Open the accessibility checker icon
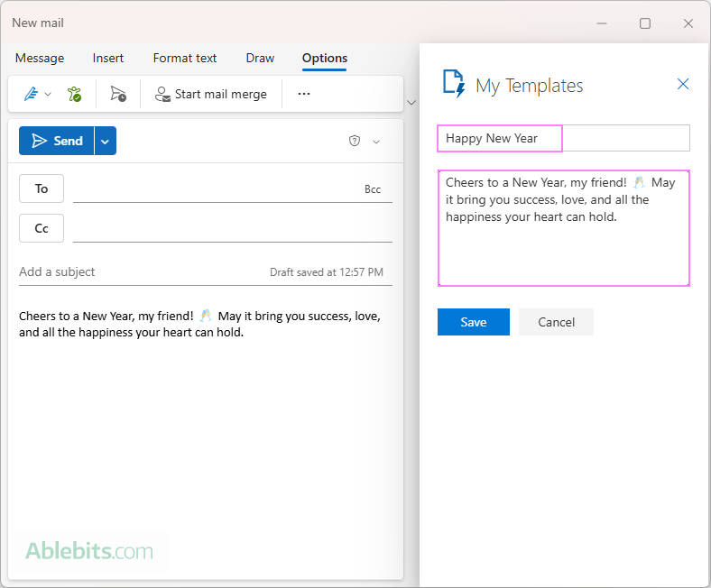The width and height of the screenshot is (711, 588). (75, 94)
